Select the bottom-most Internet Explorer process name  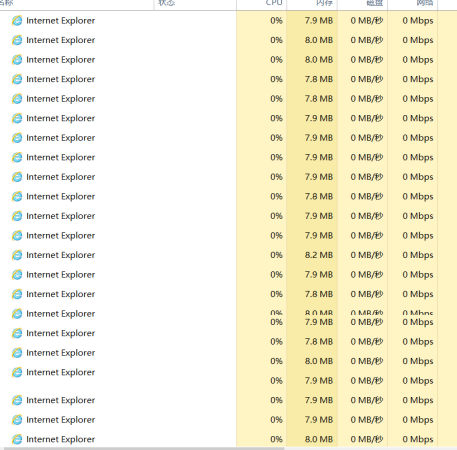coord(61,439)
